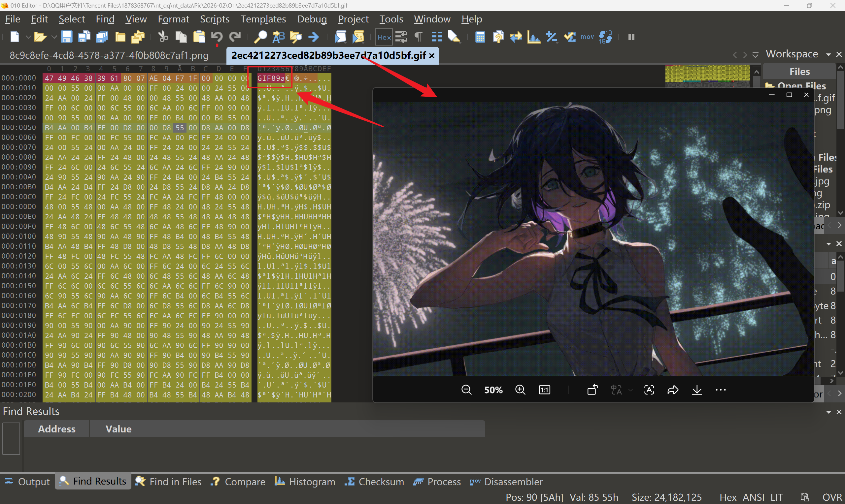Click the Find magnifier toolbar icon

point(261,37)
